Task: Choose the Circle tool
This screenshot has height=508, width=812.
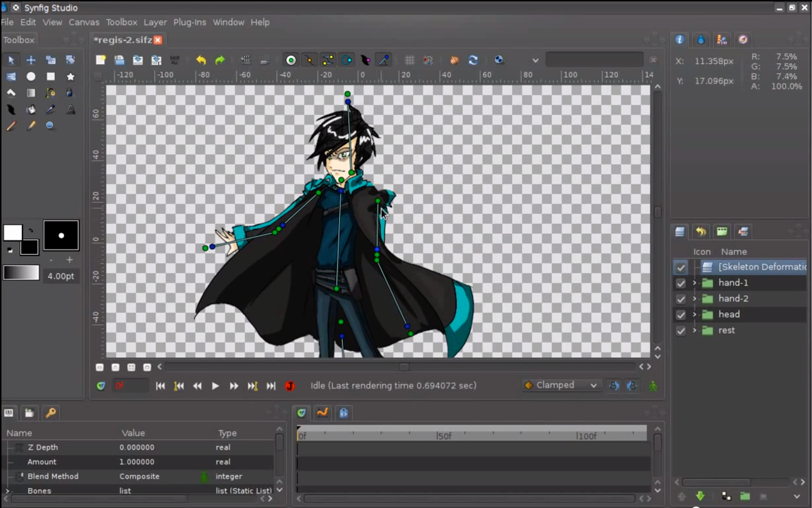Action: pyautogui.click(x=31, y=77)
